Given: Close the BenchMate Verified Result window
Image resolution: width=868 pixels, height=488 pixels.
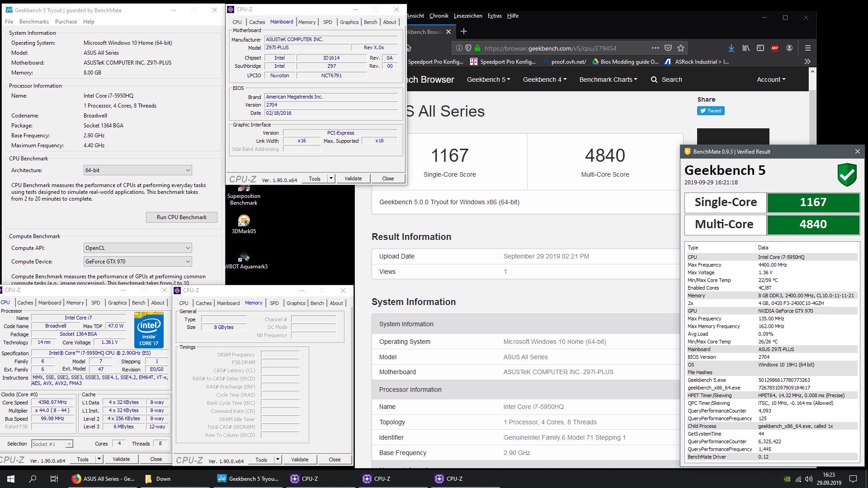Looking at the screenshot, I should [x=857, y=152].
